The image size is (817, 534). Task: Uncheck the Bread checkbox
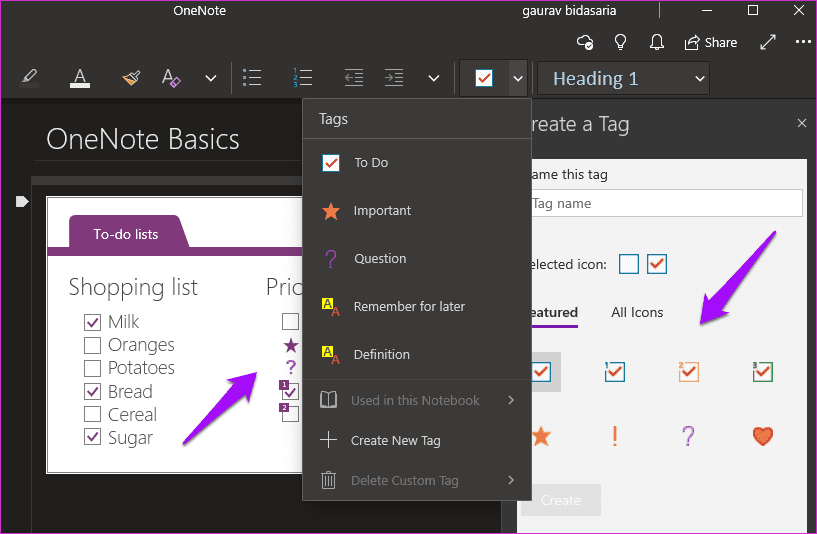point(92,391)
